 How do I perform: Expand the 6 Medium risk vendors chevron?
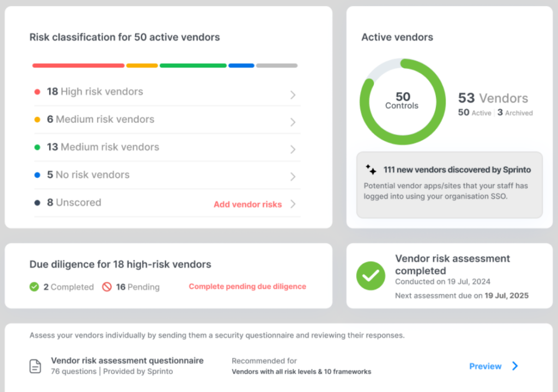(x=293, y=122)
